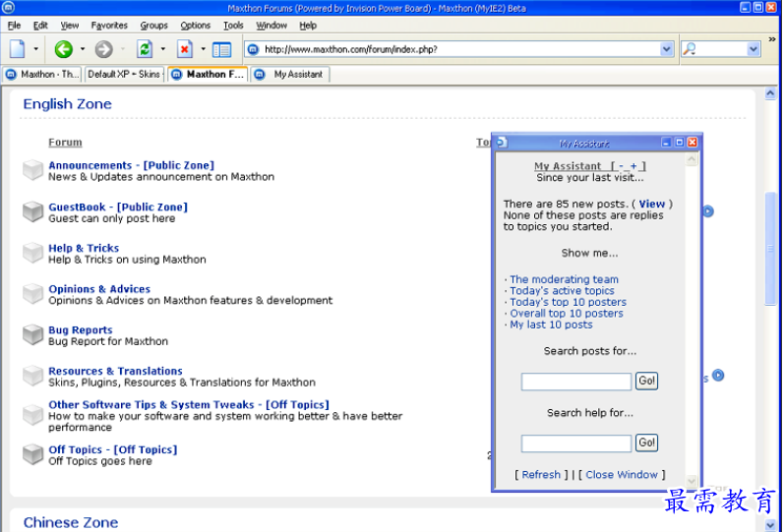The height and width of the screenshot is (532, 784).
Task: Click the My Assistant window title icon
Action: (x=502, y=143)
